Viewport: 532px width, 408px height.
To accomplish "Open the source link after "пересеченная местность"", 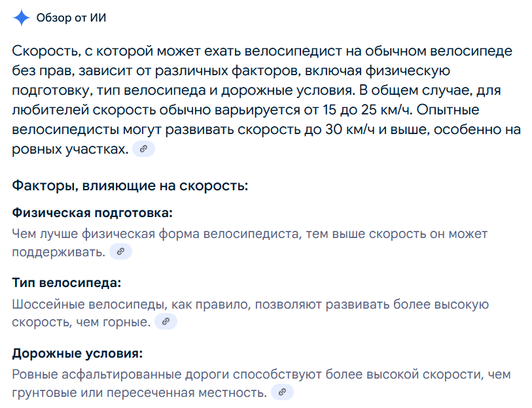I will pyautogui.click(x=282, y=392).
